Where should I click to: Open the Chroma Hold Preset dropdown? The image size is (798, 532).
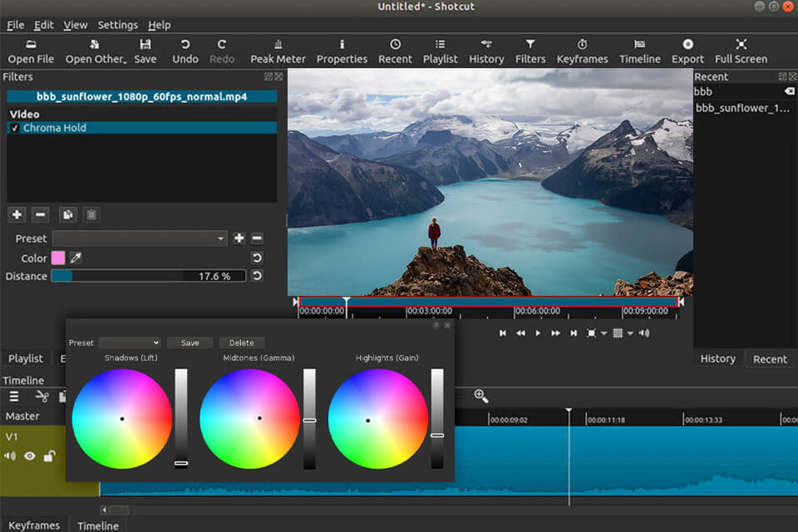click(x=139, y=239)
